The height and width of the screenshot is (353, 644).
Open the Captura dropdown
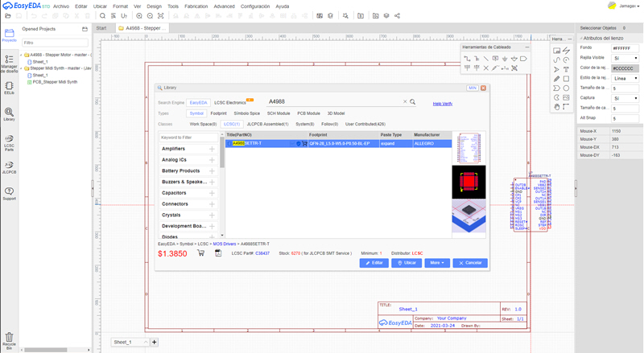625,98
